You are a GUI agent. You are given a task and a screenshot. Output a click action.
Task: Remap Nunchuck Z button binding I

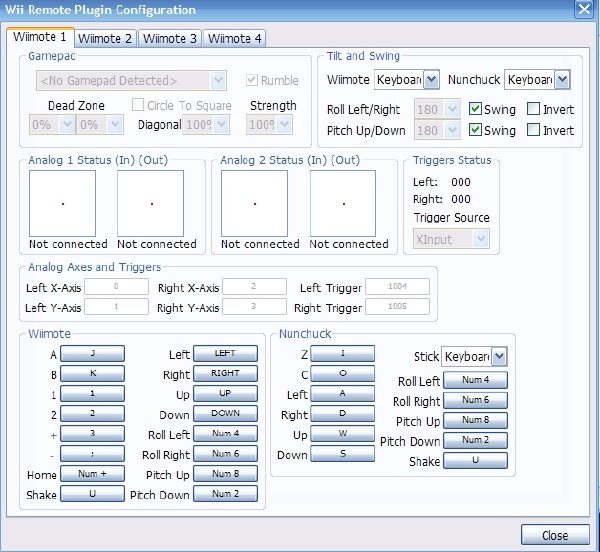(342, 353)
